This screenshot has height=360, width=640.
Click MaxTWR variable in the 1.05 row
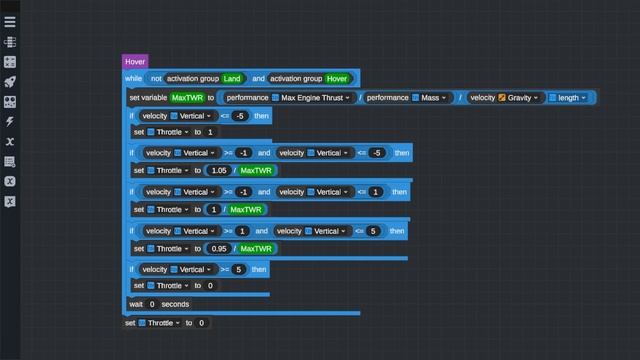tap(256, 171)
